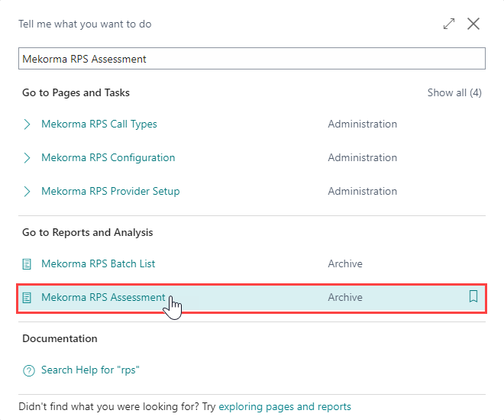Click Administration label for Mekorma RPS Provider Setup
This screenshot has height=420, width=504.
(362, 191)
